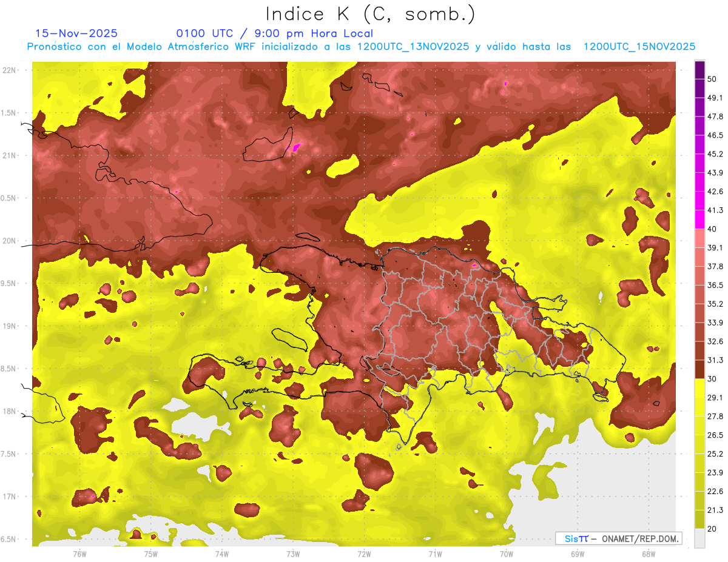The image size is (728, 562).
Task: Click the '9.5N' latitude label
Action: [9, 283]
